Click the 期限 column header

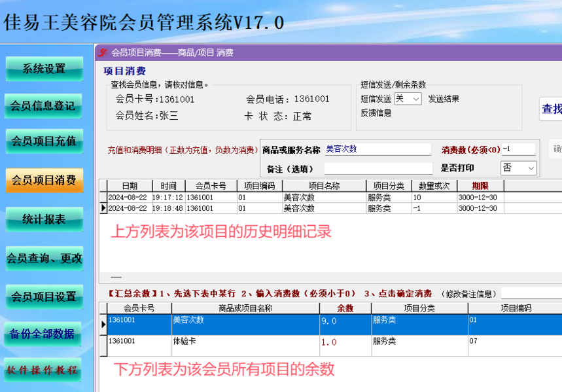point(480,186)
